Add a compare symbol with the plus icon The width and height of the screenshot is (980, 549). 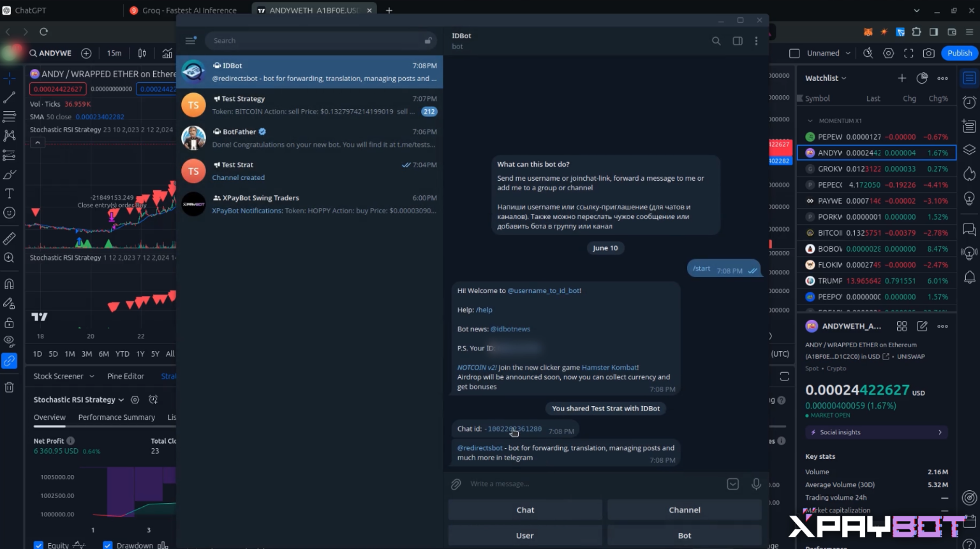pos(86,53)
